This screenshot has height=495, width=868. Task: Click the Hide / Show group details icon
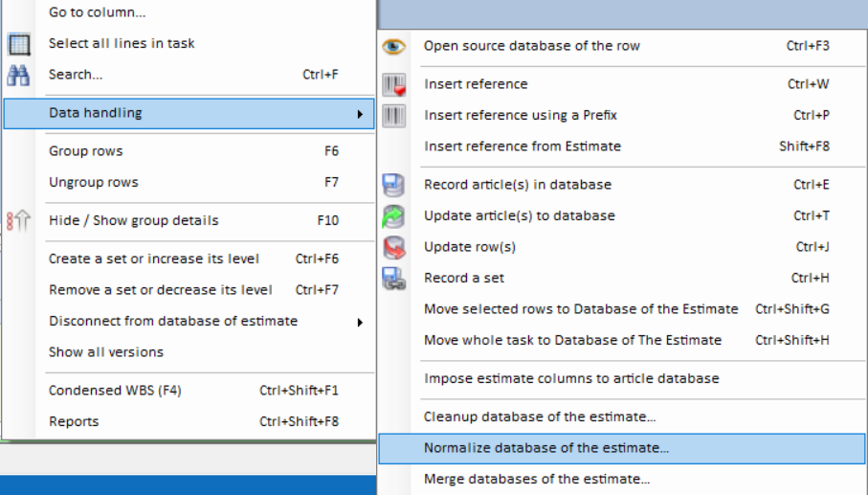18,221
